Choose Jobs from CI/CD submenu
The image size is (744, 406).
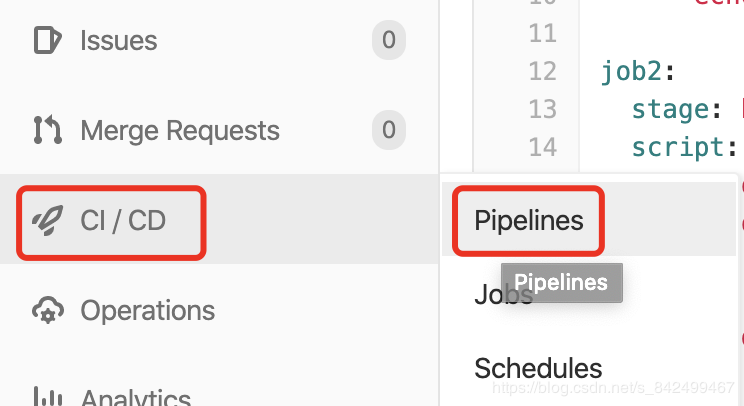tap(503, 294)
